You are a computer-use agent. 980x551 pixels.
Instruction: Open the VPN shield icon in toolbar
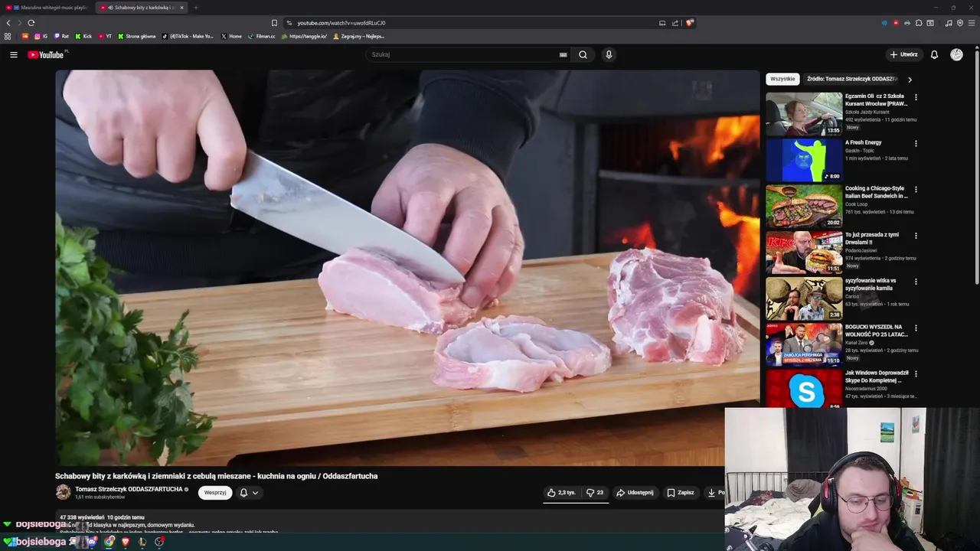[x=960, y=23]
